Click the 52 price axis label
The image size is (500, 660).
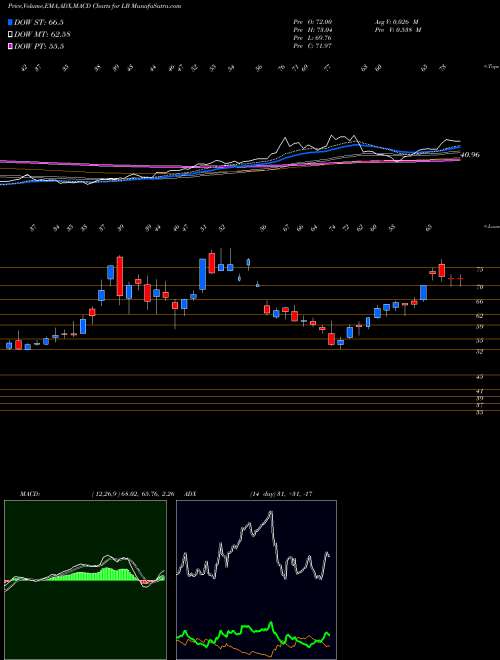tap(480, 351)
